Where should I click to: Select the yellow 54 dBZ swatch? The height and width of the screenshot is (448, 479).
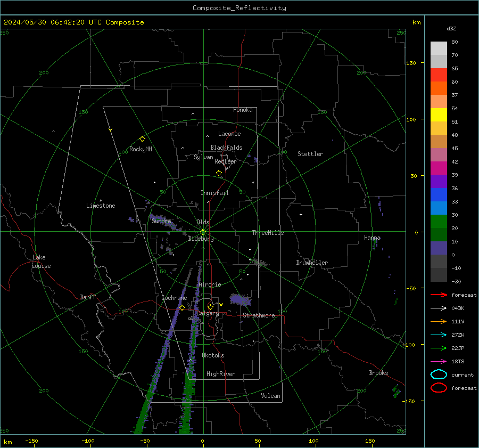pos(439,115)
